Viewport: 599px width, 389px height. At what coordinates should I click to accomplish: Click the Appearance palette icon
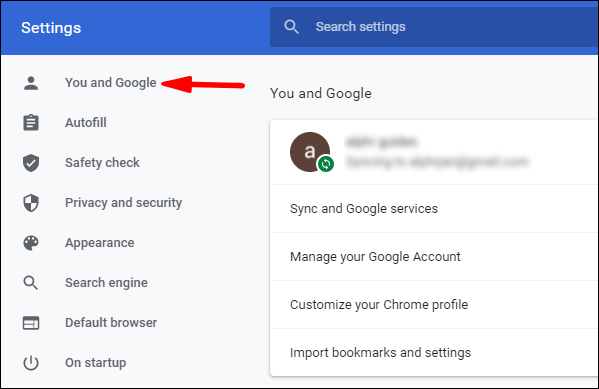pos(31,243)
